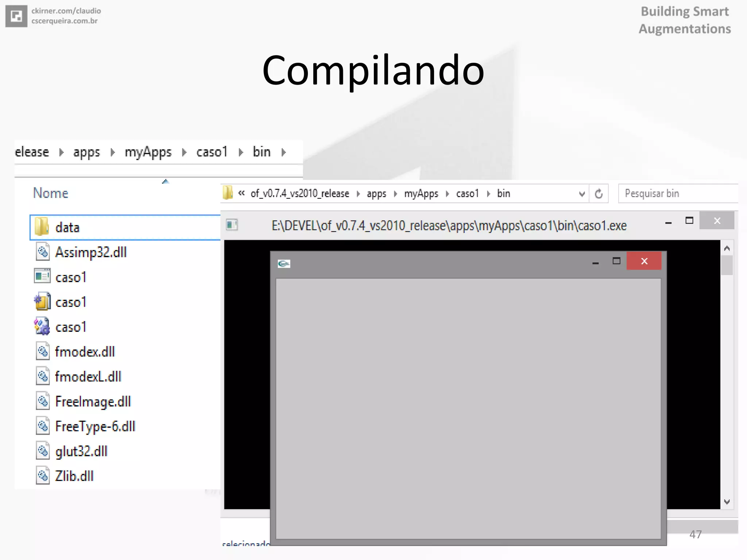Screen dimensions: 747x560
Task: Expand arrow after bin in top breadcrumb
Action: tap(283, 152)
